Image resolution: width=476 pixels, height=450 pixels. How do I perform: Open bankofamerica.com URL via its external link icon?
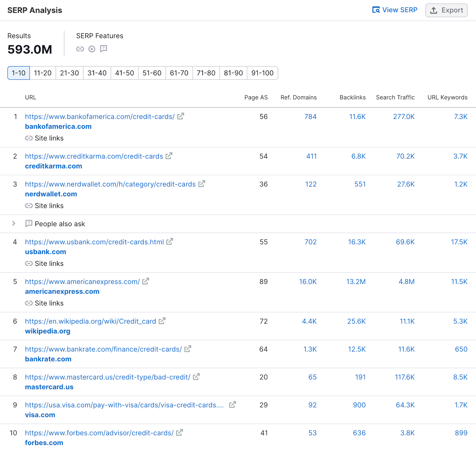(180, 117)
